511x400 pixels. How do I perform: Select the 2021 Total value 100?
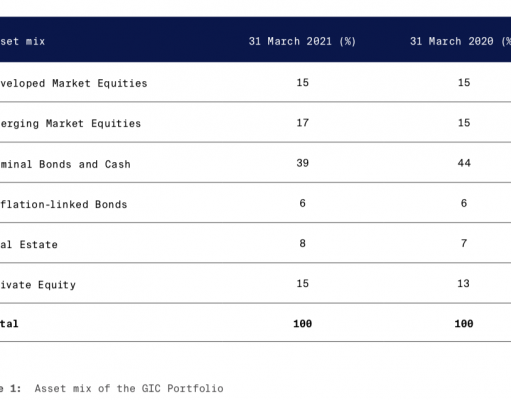(x=302, y=323)
